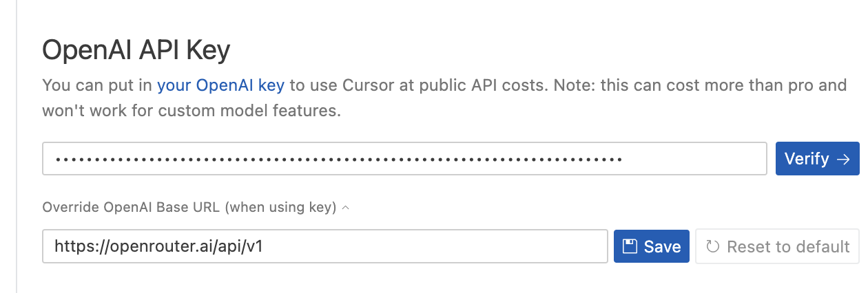This screenshot has width=868, height=293.
Task: Focus the masked OpenAI API key field
Action: click(404, 159)
